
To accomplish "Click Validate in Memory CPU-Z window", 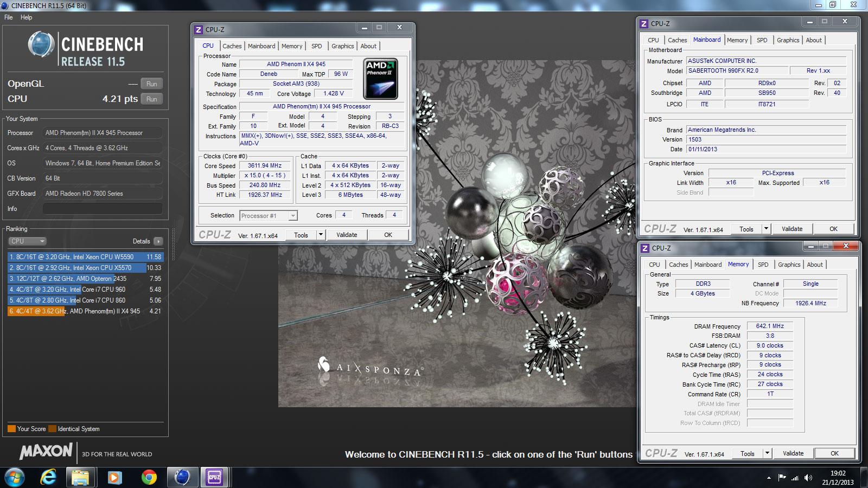I will (x=793, y=453).
